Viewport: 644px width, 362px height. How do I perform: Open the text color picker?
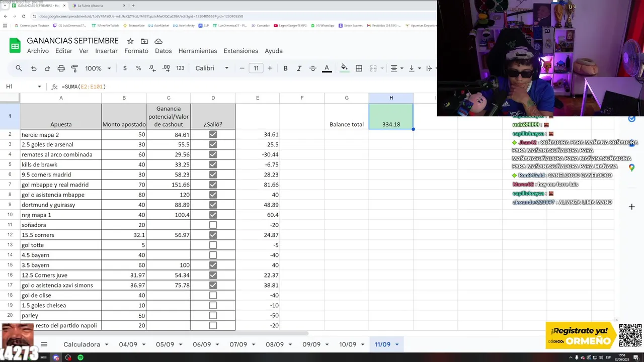pos(327,68)
